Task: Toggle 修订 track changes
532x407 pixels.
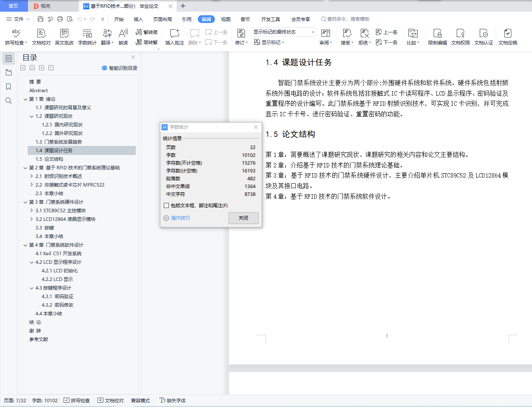Action: (x=241, y=37)
